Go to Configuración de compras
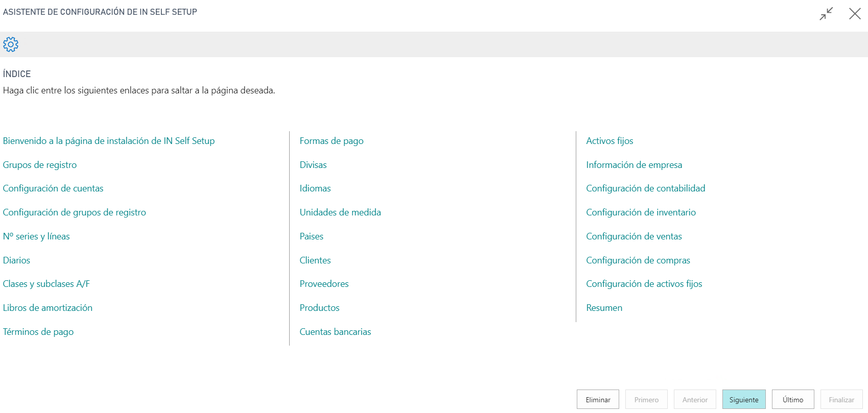Screen dimensions: 868x413 click(638, 260)
